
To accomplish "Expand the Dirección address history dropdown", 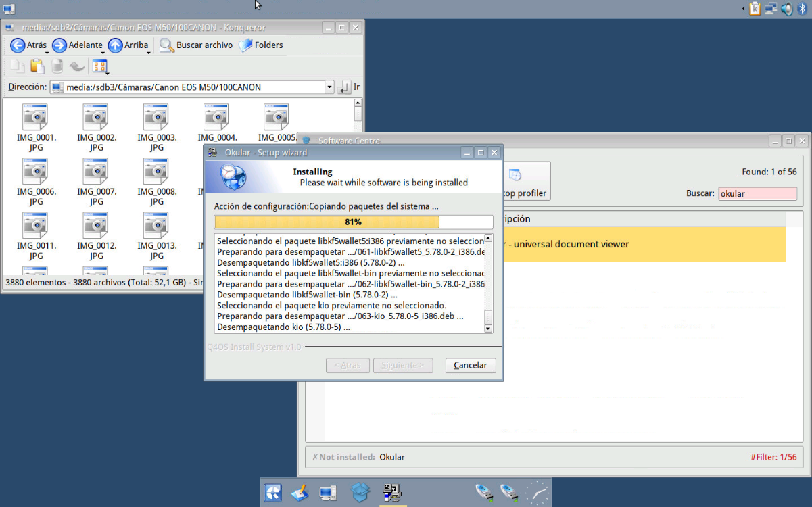I will 329,87.
